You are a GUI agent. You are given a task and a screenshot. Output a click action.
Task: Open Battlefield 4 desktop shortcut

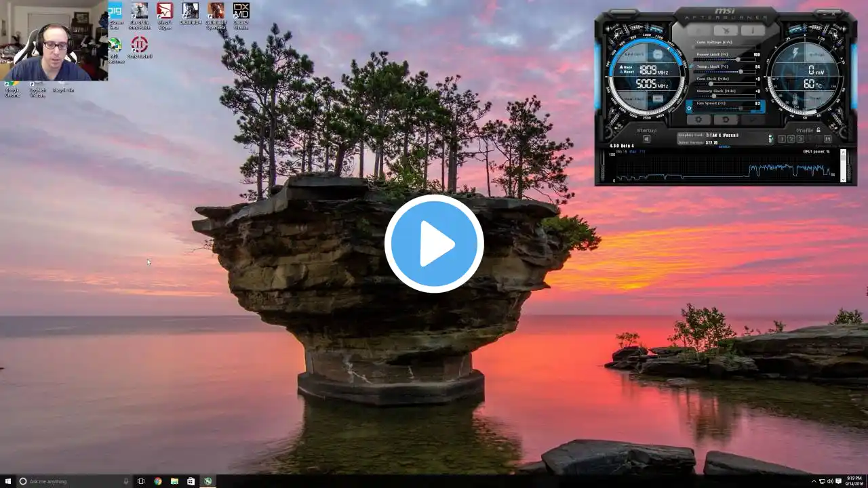coord(191,14)
